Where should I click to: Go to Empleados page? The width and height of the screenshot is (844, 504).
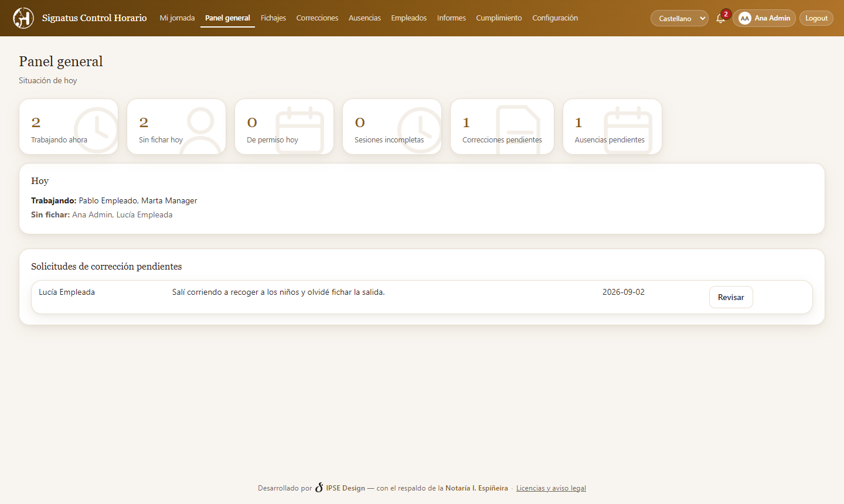[x=409, y=18]
